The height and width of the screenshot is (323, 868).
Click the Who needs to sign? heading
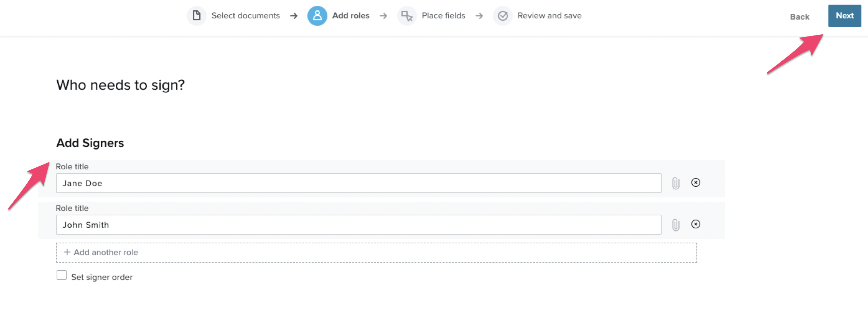pyautogui.click(x=120, y=85)
